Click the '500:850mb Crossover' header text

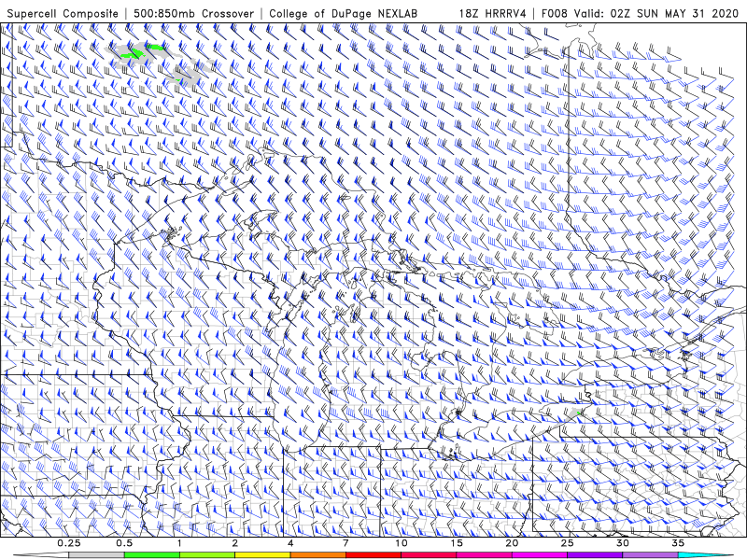tap(194, 13)
